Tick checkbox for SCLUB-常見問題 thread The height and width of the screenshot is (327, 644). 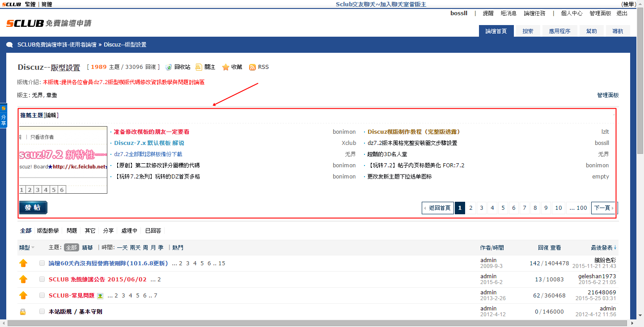click(42, 296)
